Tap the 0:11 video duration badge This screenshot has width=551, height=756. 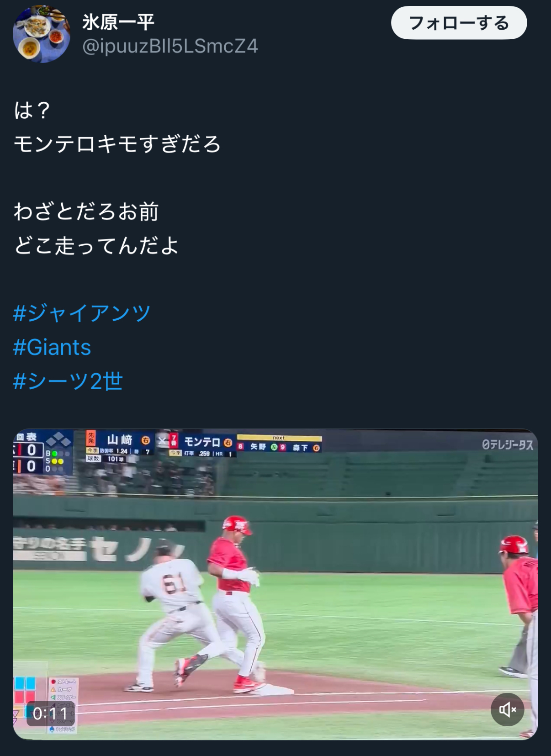(x=50, y=713)
